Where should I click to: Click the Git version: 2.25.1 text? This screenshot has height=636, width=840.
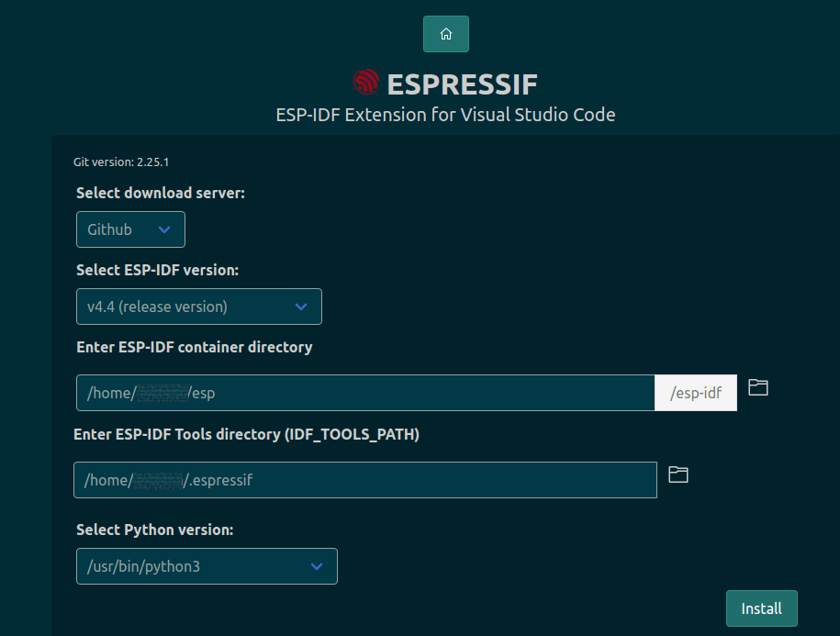click(121, 162)
